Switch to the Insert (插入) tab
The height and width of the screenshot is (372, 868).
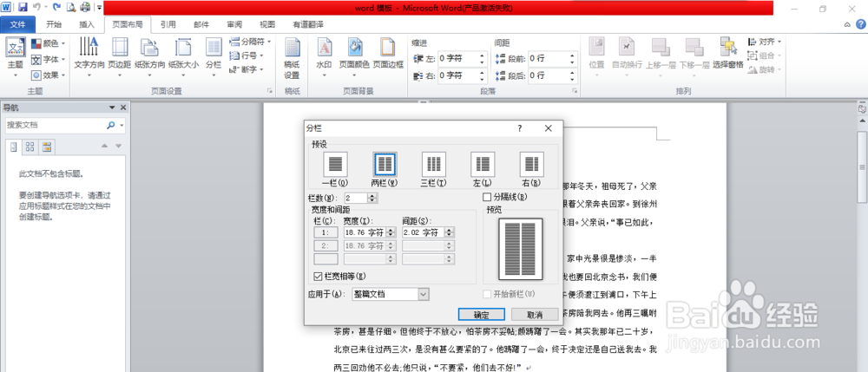87,24
